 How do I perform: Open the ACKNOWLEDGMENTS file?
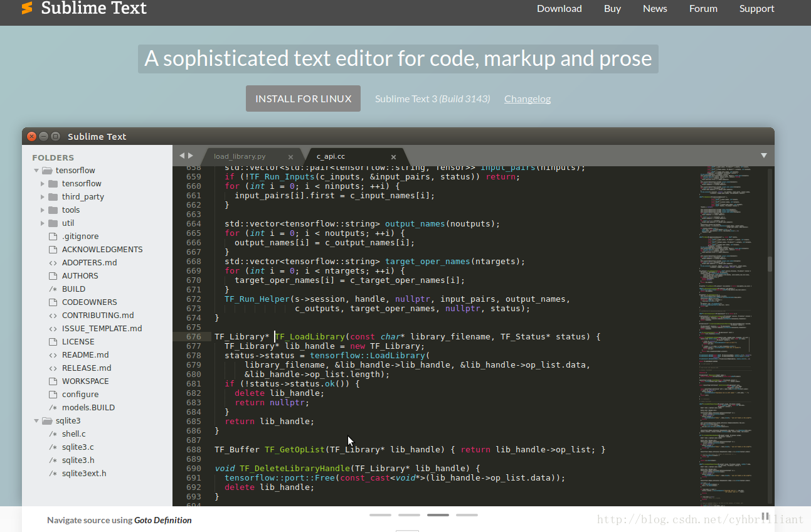(x=102, y=250)
